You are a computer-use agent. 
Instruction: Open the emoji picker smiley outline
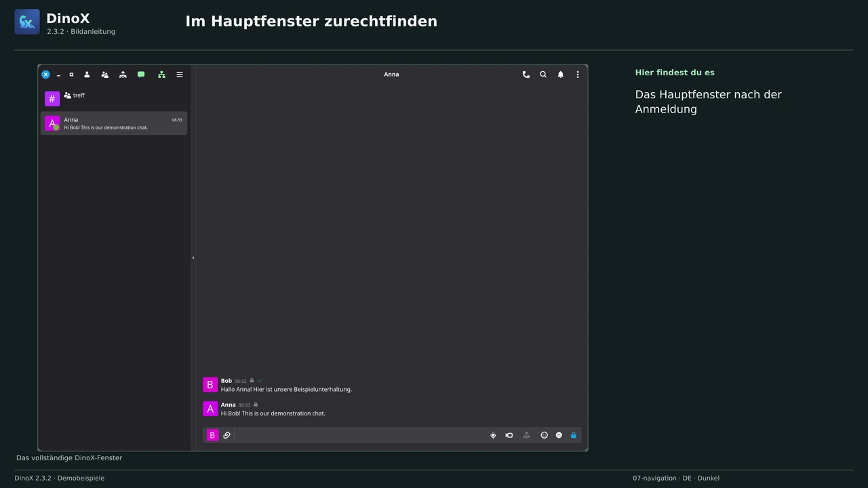[x=544, y=435]
